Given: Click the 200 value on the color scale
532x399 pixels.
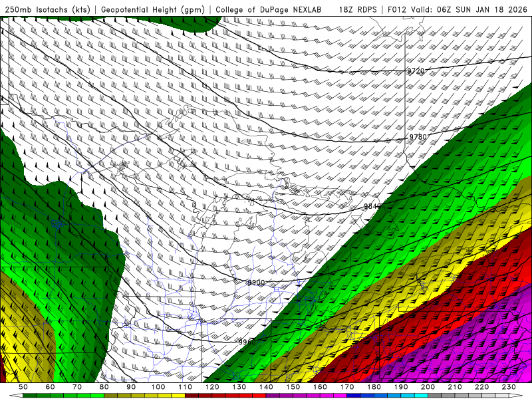Looking at the screenshot, I should [x=428, y=387].
